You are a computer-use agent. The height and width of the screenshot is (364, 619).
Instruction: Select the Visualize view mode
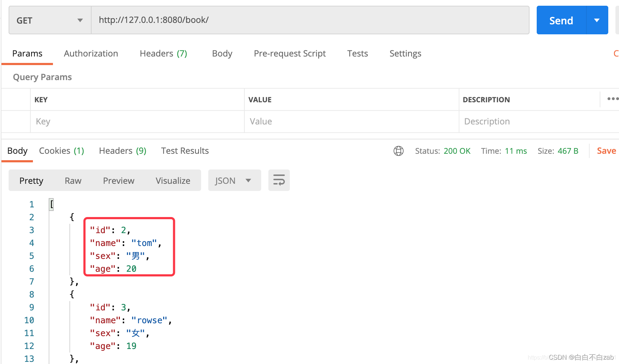[173, 181]
